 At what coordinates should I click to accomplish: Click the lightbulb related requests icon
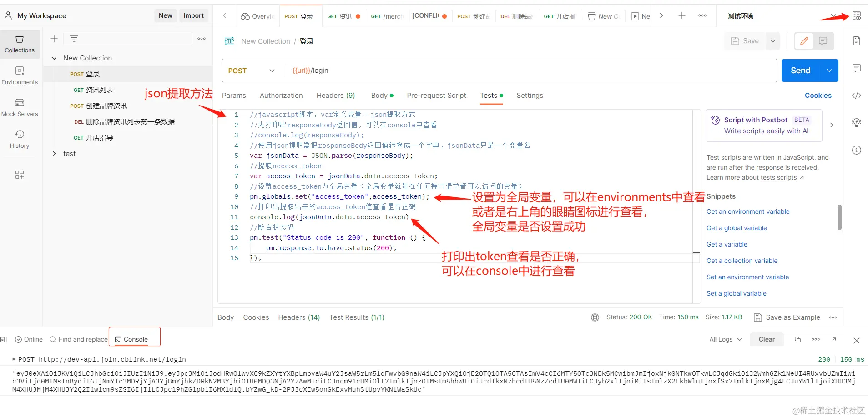(857, 123)
